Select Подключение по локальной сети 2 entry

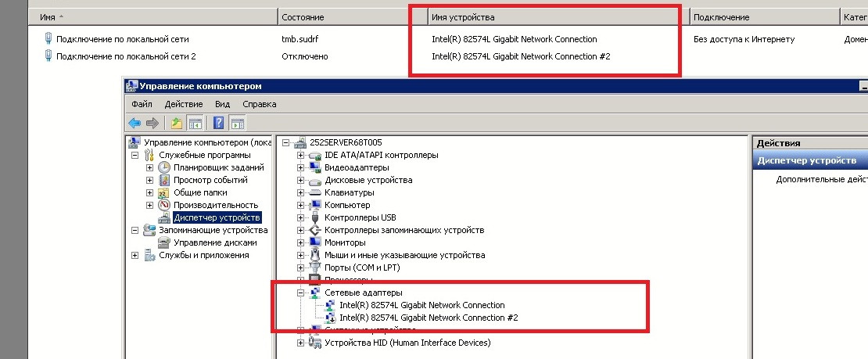126,56
